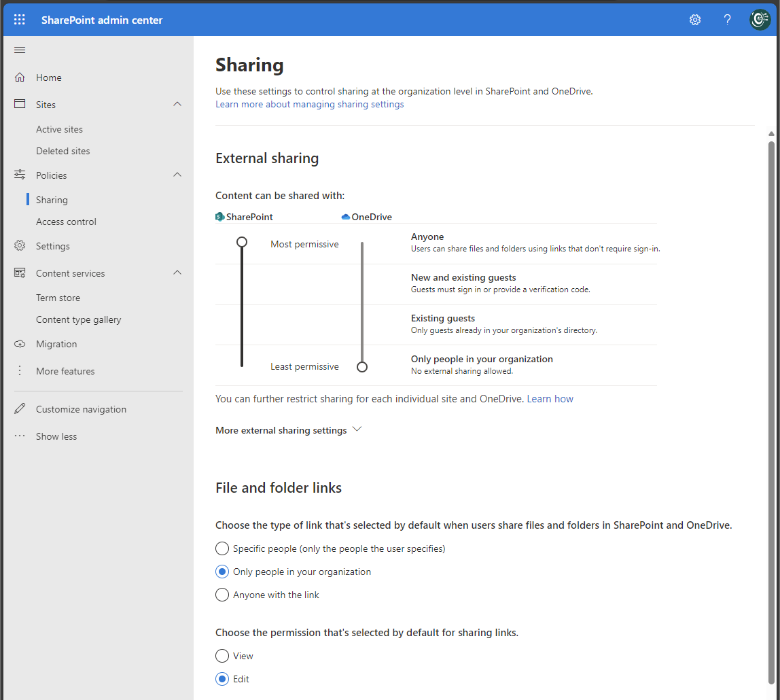Screen dimensions: 780x700
Task: Click the Migration cloud icon
Action: tap(20, 344)
